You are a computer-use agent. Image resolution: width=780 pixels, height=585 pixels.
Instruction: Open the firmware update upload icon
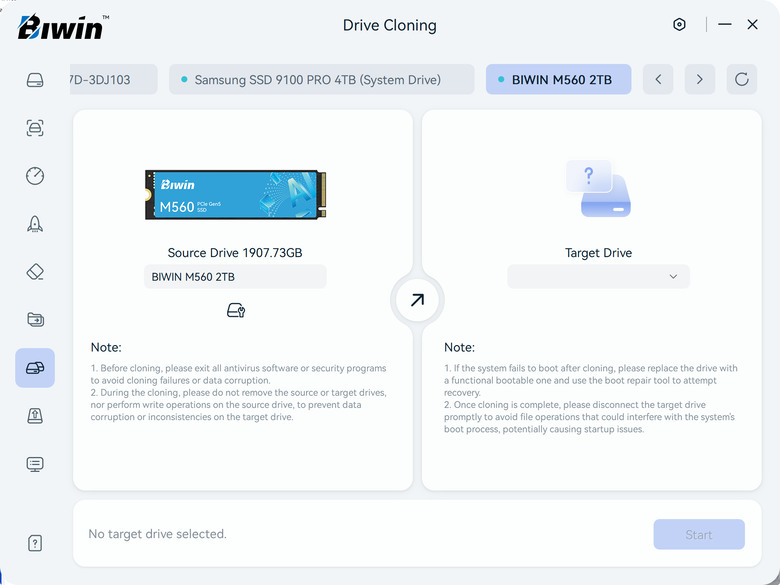coord(35,415)
